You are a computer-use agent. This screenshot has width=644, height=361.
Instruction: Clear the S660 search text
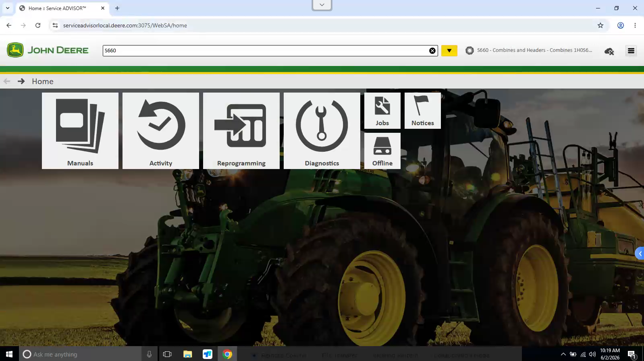click(432, 51)
